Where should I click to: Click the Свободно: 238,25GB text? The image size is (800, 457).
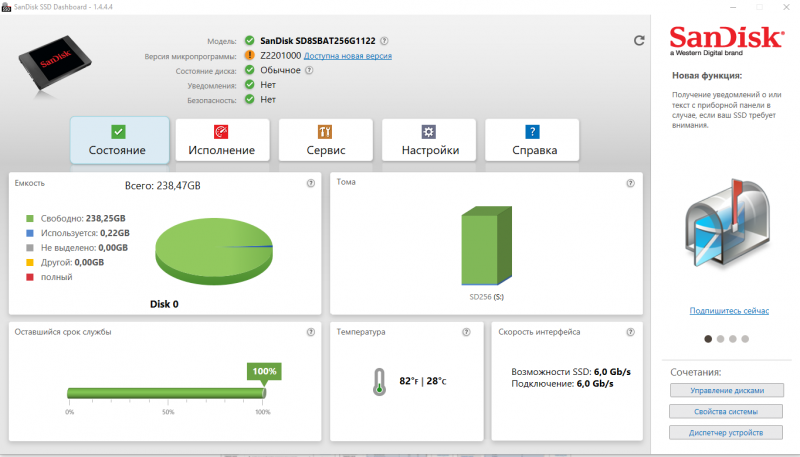[x=83, y=218]
